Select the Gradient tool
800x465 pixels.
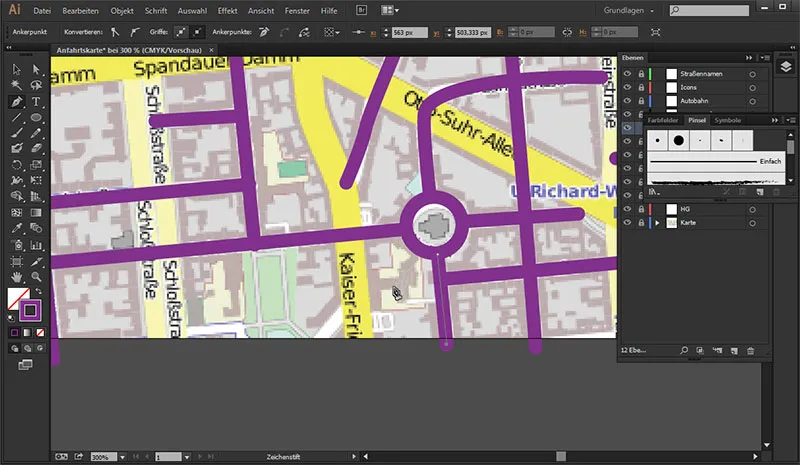36,213
